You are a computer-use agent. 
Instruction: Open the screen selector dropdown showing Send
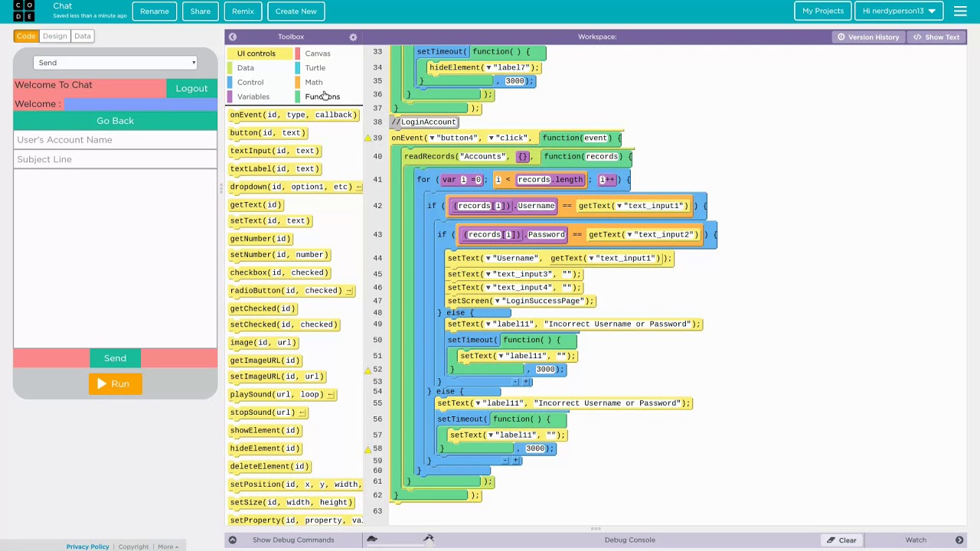[116, 63]
